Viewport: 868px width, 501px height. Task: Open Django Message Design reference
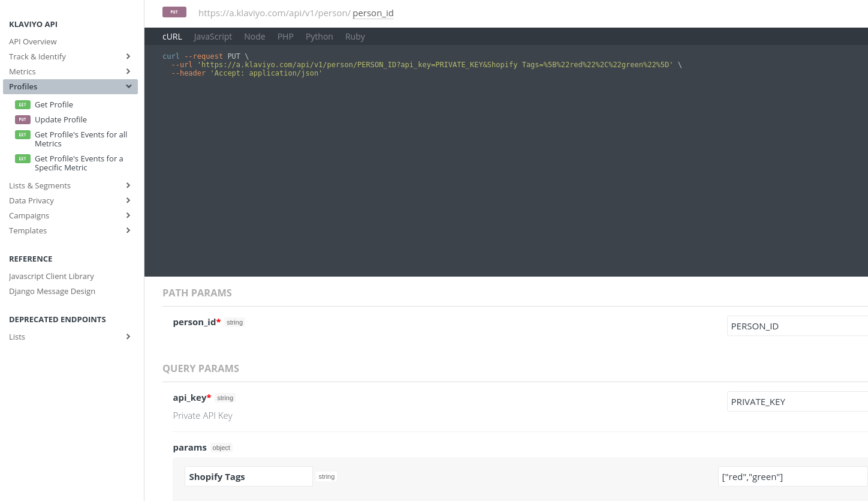(x=52, y=291)
